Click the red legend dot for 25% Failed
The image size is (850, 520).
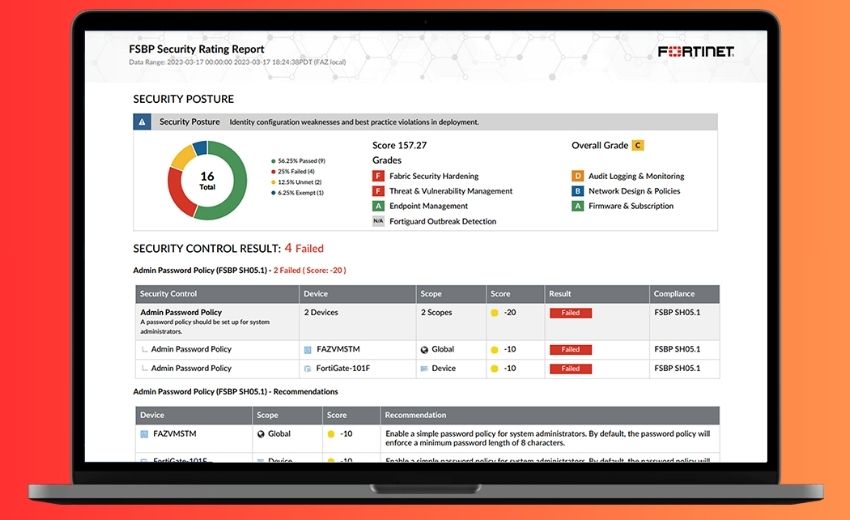point(273,172)
